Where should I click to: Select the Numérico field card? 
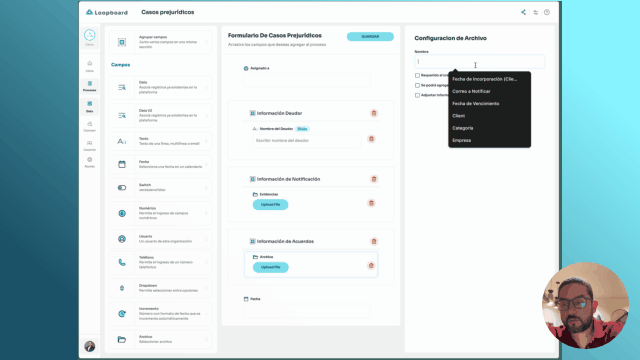[x=160, y=213]
